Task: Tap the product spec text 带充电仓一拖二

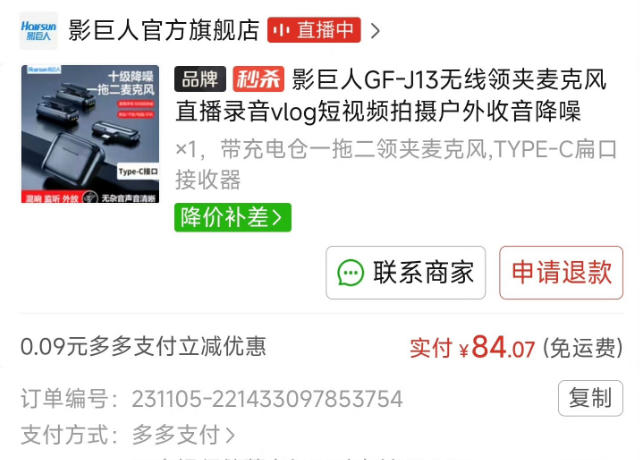Action: [x=298, y=149]
